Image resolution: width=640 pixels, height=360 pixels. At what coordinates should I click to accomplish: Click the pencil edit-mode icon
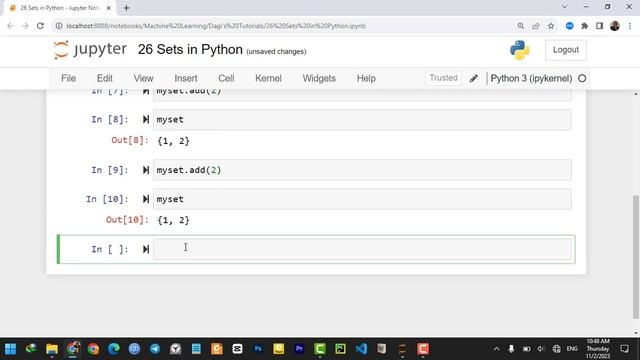(473, 78)
